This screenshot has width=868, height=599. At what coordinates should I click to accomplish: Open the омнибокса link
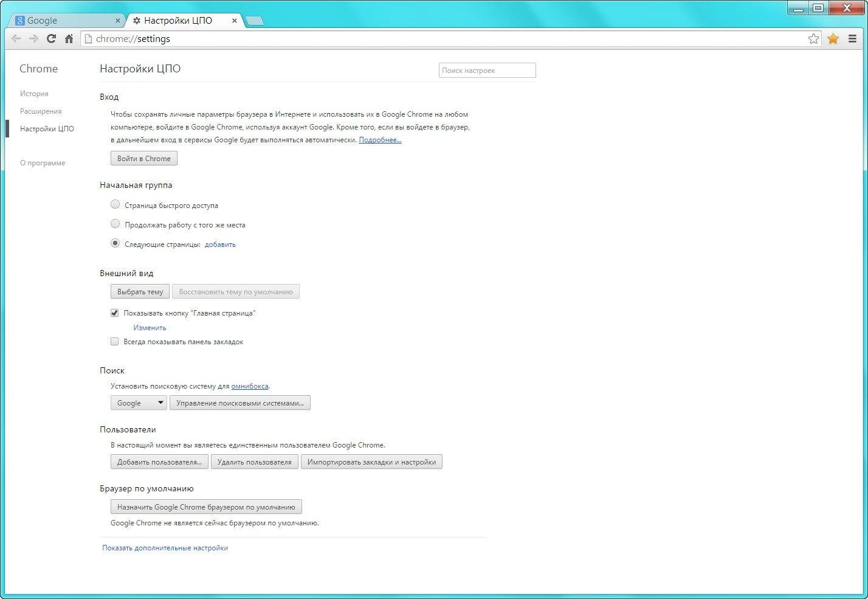[x=250, y=386]
